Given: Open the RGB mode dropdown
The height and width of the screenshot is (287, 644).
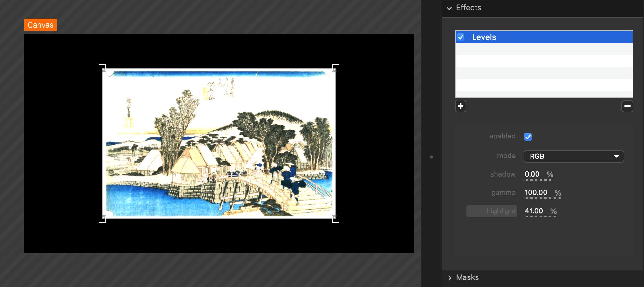Looking at the screenshot, I should [x=573, y=157].
